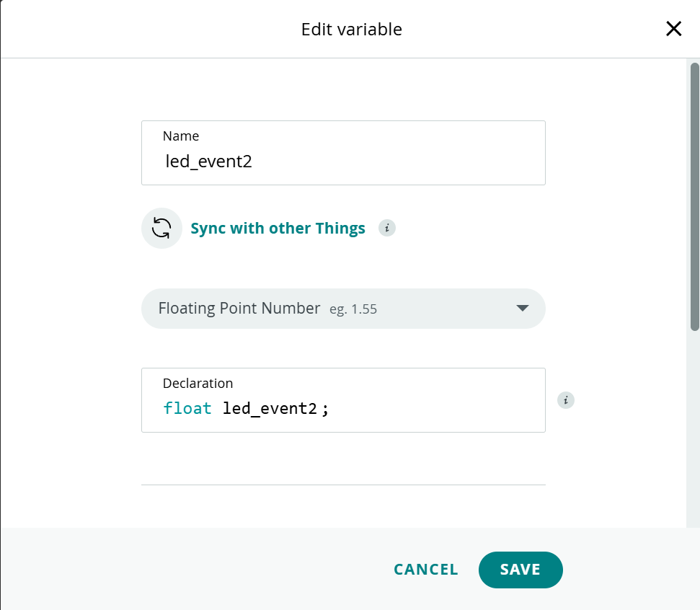Click the 'Name' field label
This screenshot has height=610, width=700.
181,136
